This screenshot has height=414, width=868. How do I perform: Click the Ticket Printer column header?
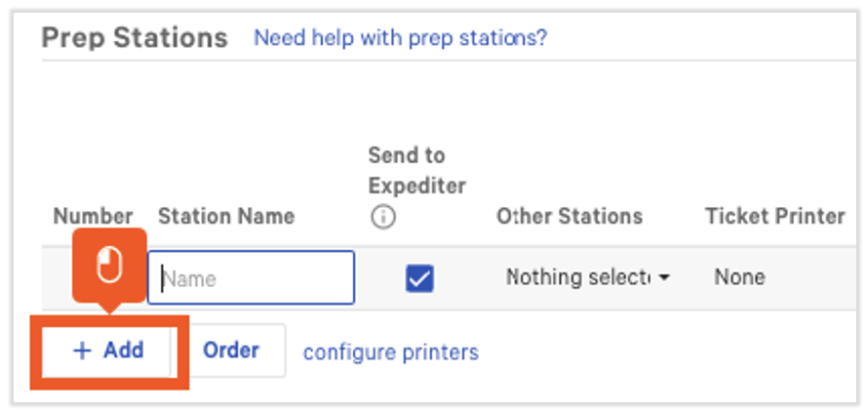pyautogui.click(x=774, y=216)
